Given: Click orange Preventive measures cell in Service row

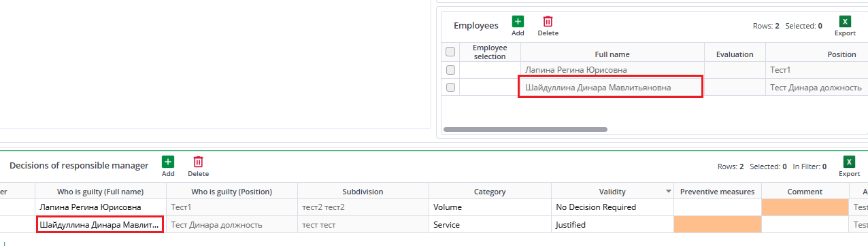Looking at the screenshot, I should click(x=717, y=224).
